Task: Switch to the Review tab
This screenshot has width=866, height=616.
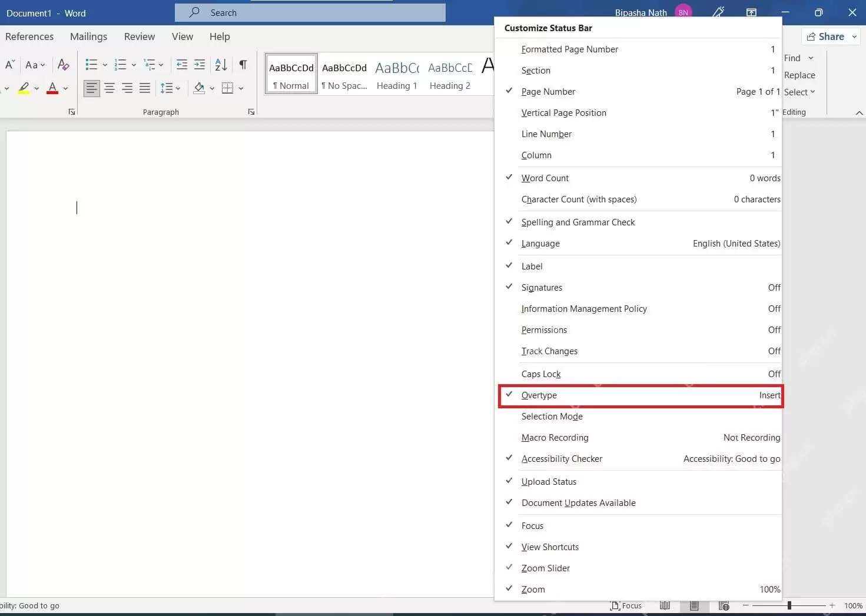Action: pos(140,36)
